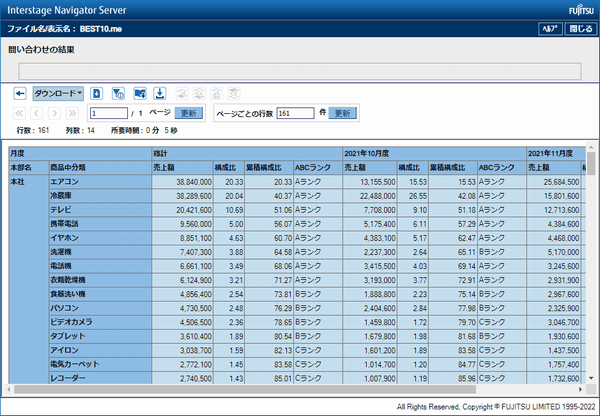600x416 pixels.
Task: Click the 商品中分類 column header
Action: tap(100, 168)
